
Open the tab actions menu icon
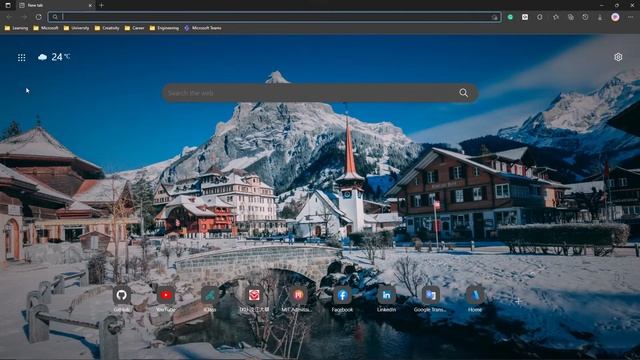[x=8, y=5]
